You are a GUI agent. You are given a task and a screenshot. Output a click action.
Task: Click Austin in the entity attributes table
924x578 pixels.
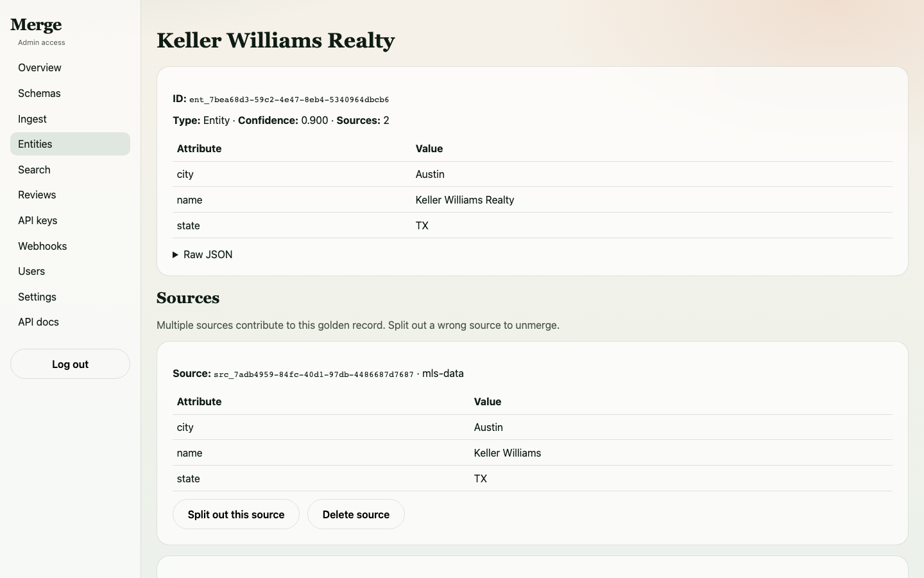coord(430,174)
